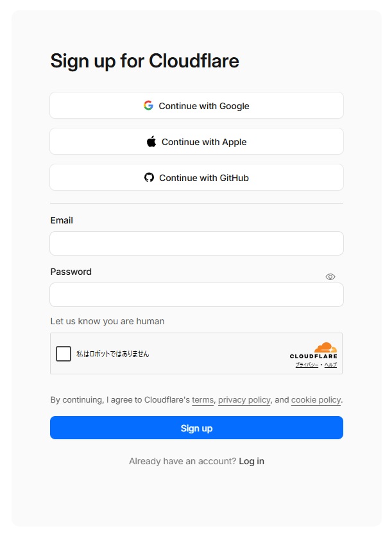Focus the Password input field
Screen dimensions: 392x540
[196, 295]
